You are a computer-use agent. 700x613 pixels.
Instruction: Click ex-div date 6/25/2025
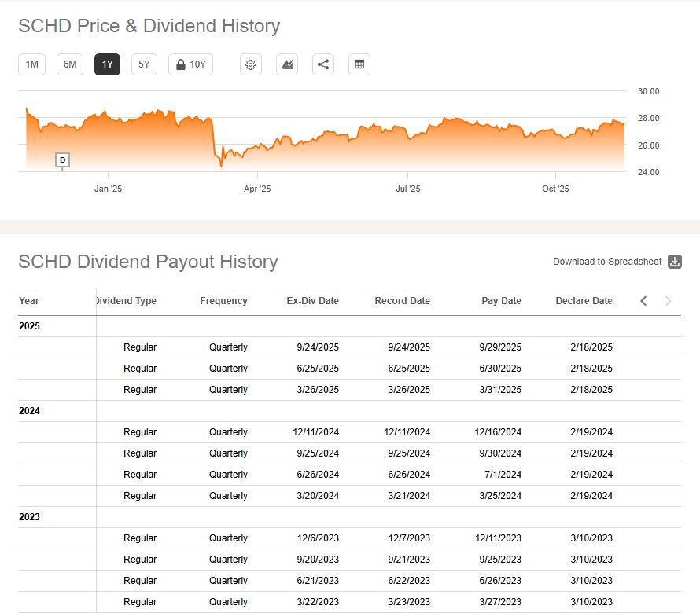[318, 369]
